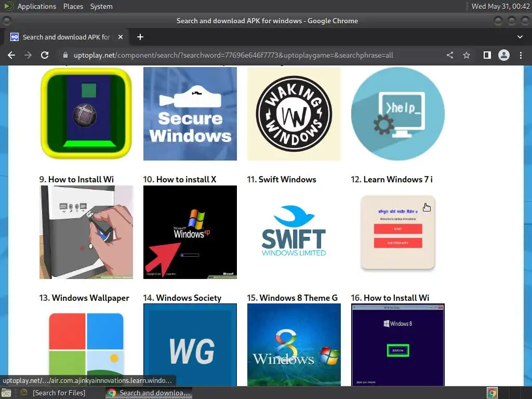
Task: Click the site security lock icon
Action: click(x=65, y=55)
